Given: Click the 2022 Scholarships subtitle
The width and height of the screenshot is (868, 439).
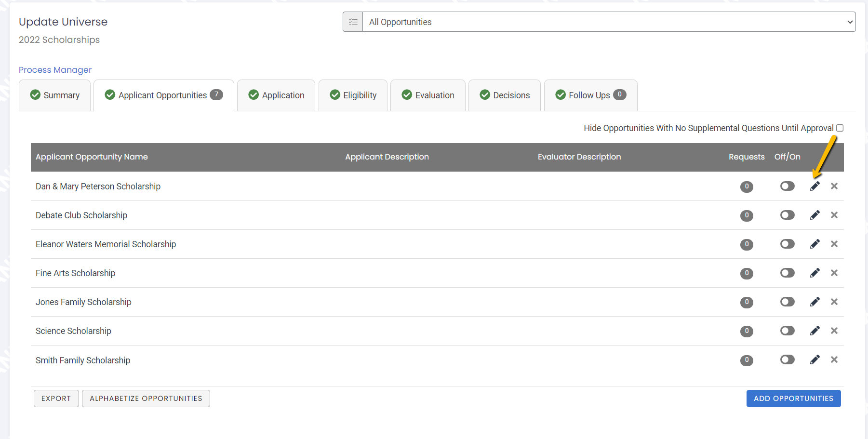Looking at the screenshot, I should coord(59,40).
